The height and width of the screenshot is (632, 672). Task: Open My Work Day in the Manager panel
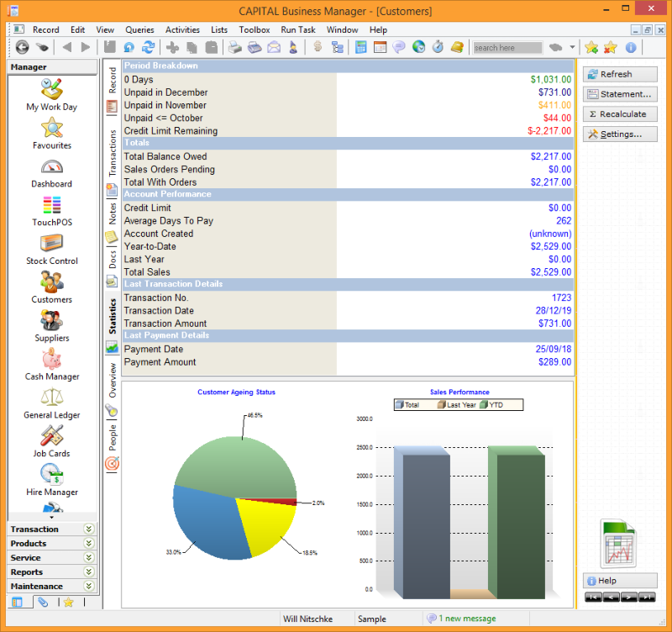pyautogui.click(x=52, y=95)
